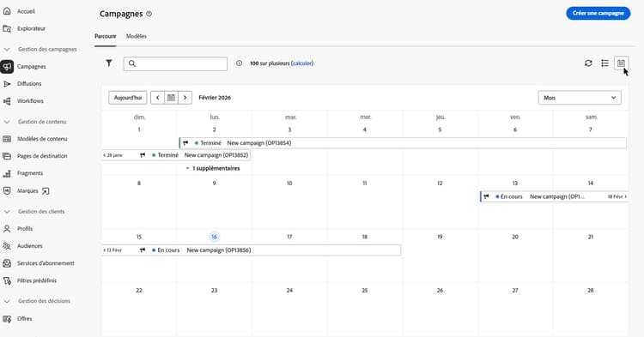Switch to the Modèles tab
644x337 pixels.
(137, 36)
